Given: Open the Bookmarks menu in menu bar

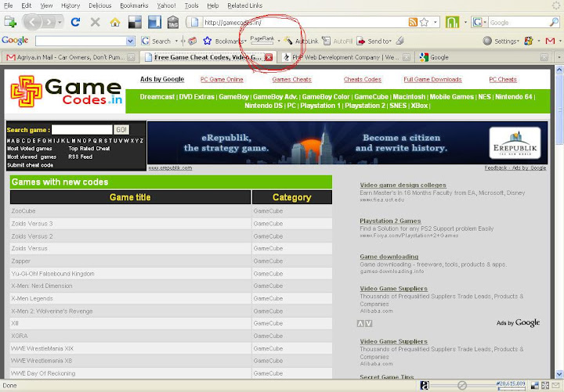Looking at the screenshot, I should [134, 5].
